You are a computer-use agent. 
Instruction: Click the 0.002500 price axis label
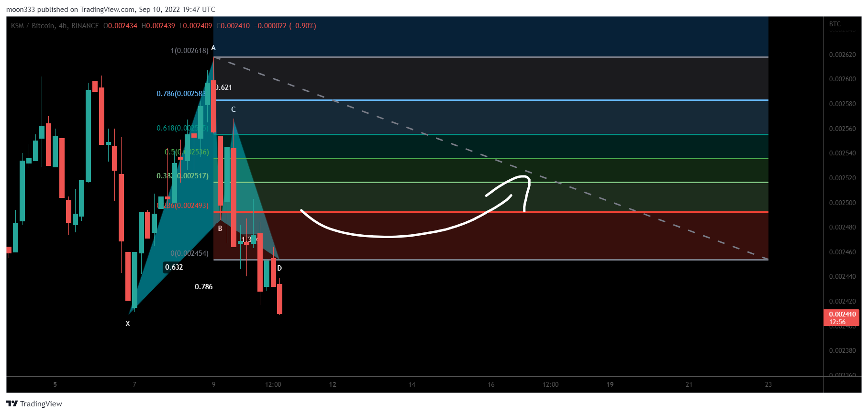(x=842, y=203)
